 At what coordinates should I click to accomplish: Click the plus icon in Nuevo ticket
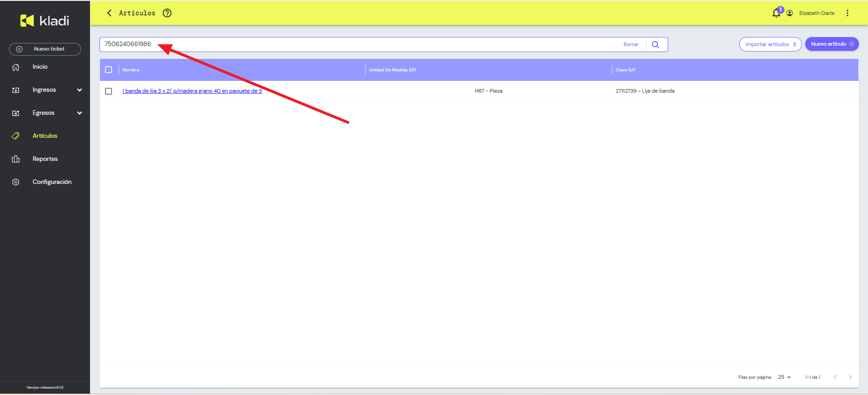[19, 49]
